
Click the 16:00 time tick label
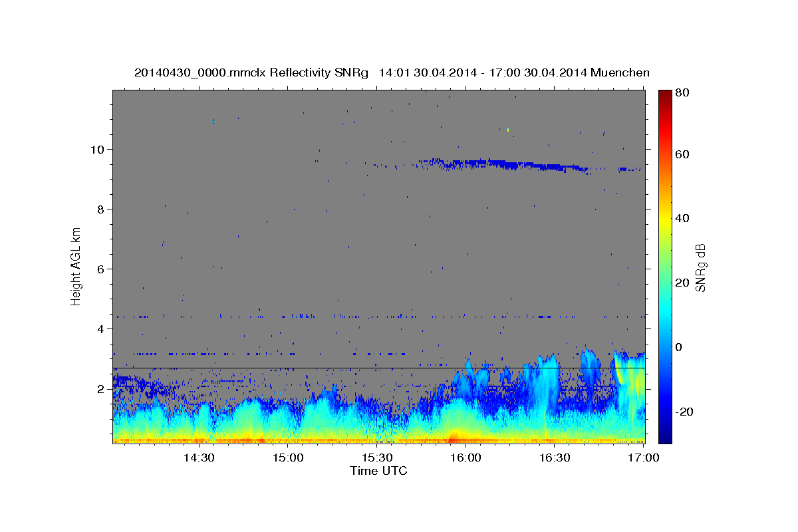pos(466,458)
